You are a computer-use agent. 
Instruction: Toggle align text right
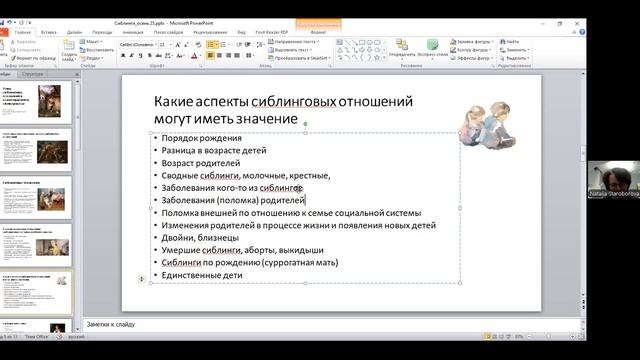(x=228, y=55)
